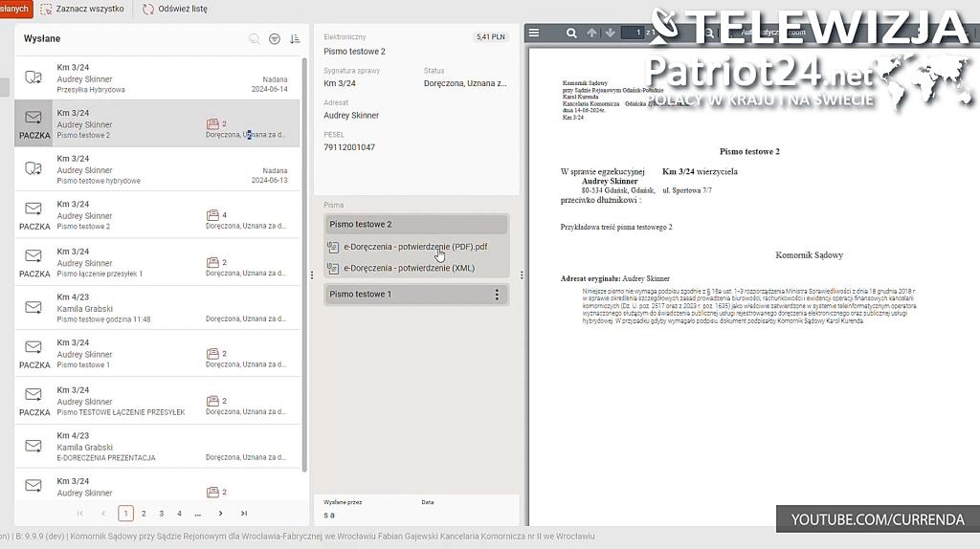Open e-Doręczenia potwierdzenie (PDF).pdf
The height and width of the screenshot is (549, 980).
414,247
